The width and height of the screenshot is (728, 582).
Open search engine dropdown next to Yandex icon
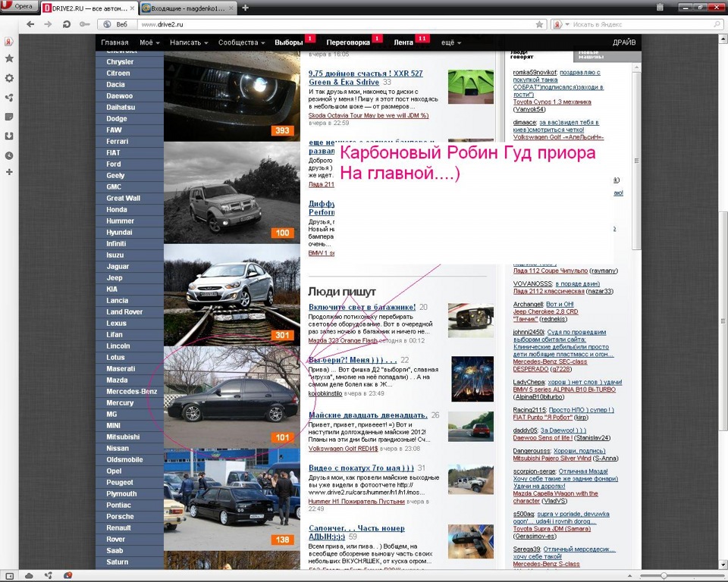(x=567, y=24)
